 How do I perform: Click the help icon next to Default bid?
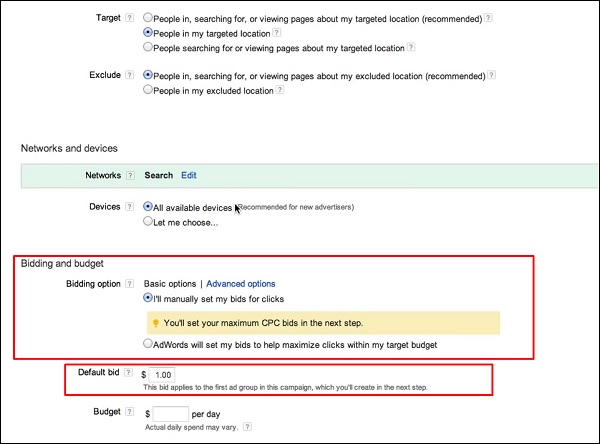(x=131, y=374)
